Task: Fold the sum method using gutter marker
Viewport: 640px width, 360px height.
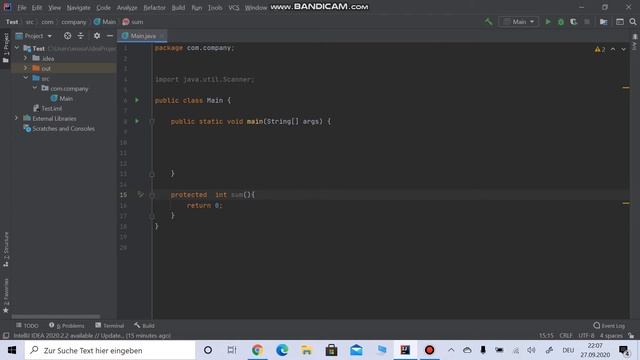Action: tap(152, 195)
